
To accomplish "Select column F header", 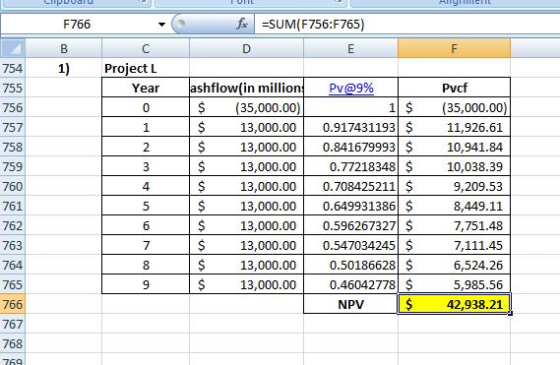I will click(454, 48).
